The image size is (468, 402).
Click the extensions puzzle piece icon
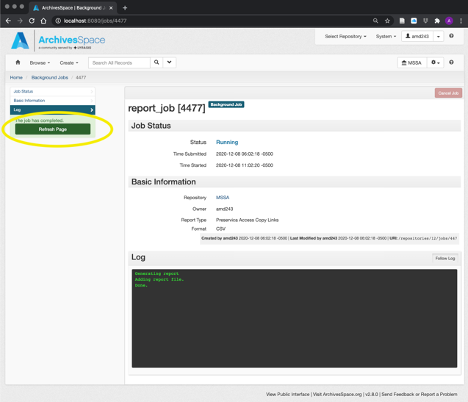click(437, 21)
